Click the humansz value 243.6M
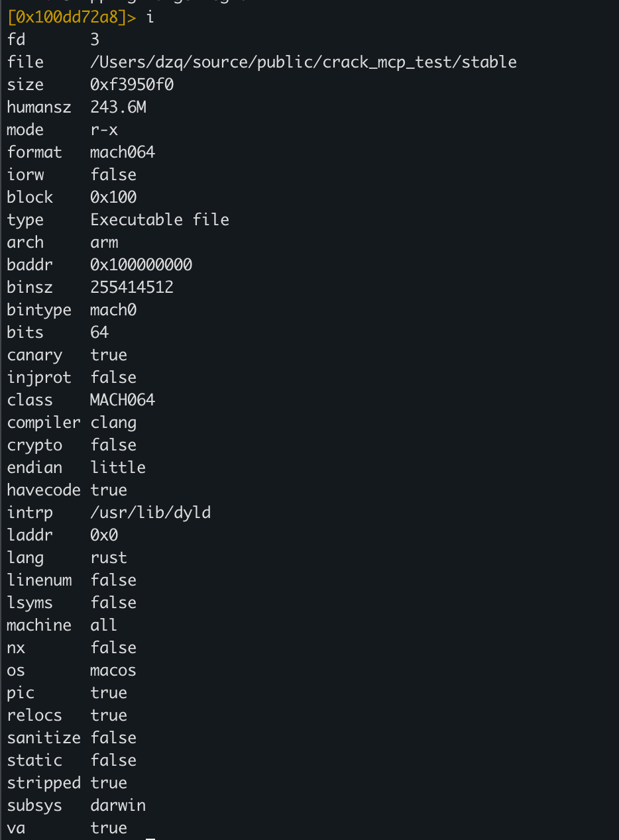 (x=118, y=107)
